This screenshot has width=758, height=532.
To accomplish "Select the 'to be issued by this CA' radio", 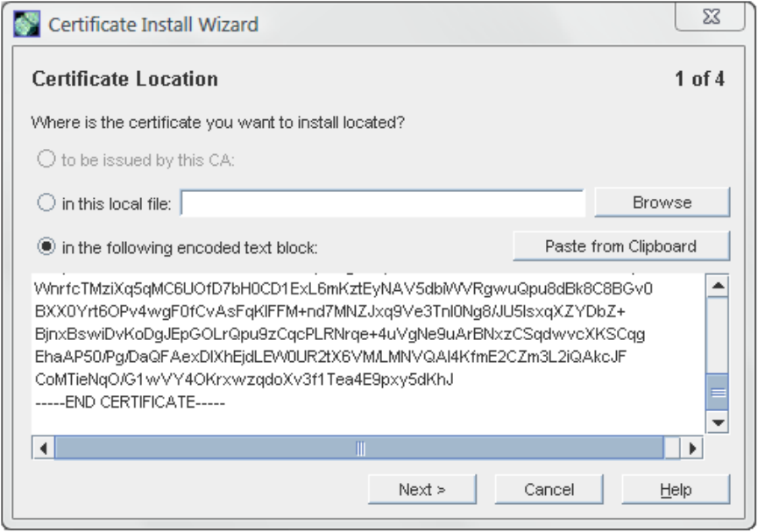I will pyautogui.click(x=46, y=159).
